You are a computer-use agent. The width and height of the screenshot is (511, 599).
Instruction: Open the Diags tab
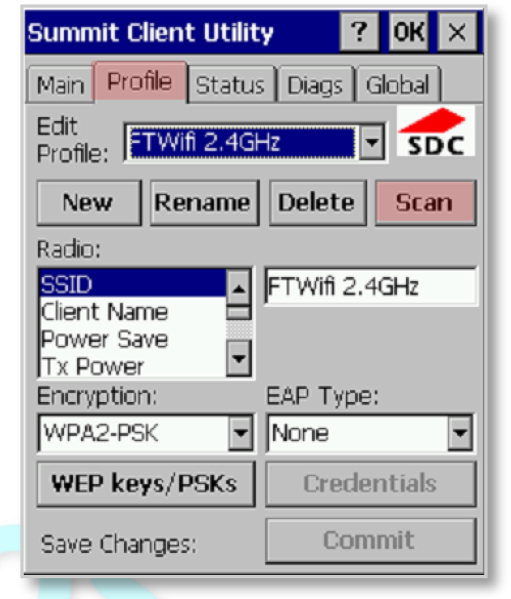coord(315,85)
